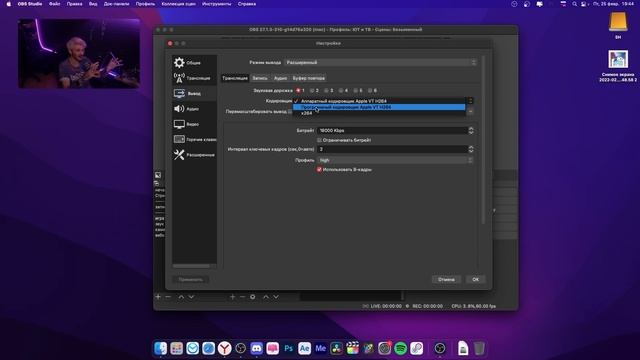
Task: Switch to the Streaming (Трансляция) tab
Action: pos(235,78)
